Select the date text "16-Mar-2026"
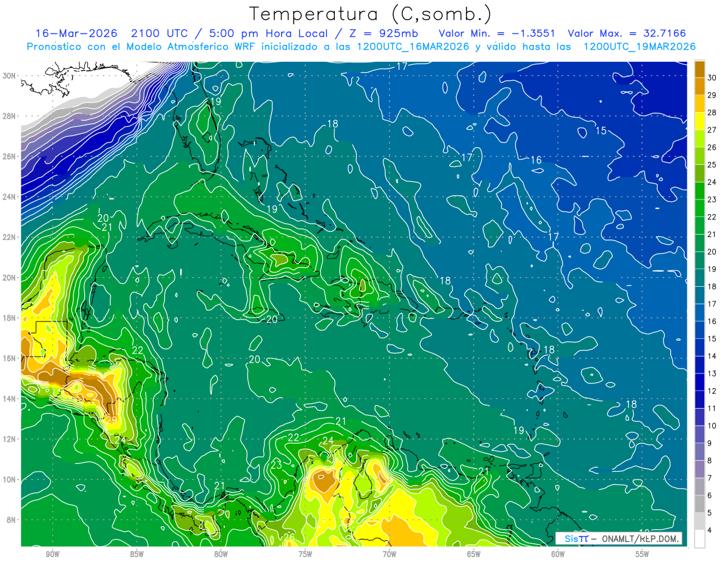 (77, 33)
